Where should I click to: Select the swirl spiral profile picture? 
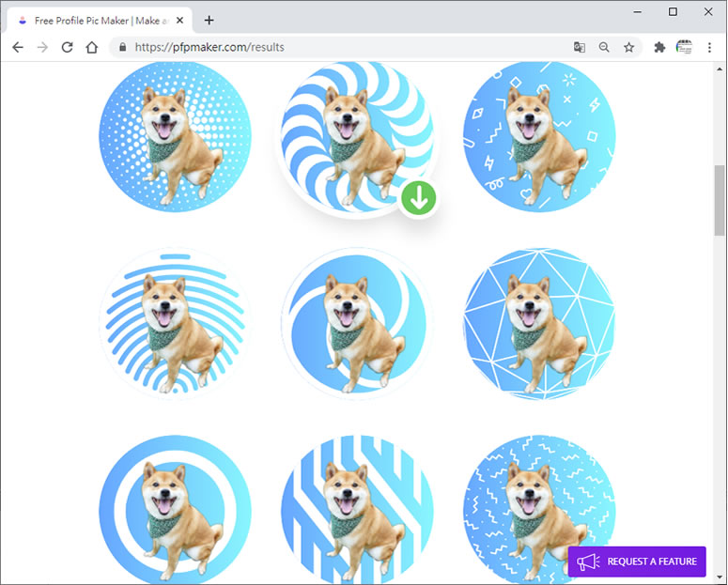click(x=357, y=138)
